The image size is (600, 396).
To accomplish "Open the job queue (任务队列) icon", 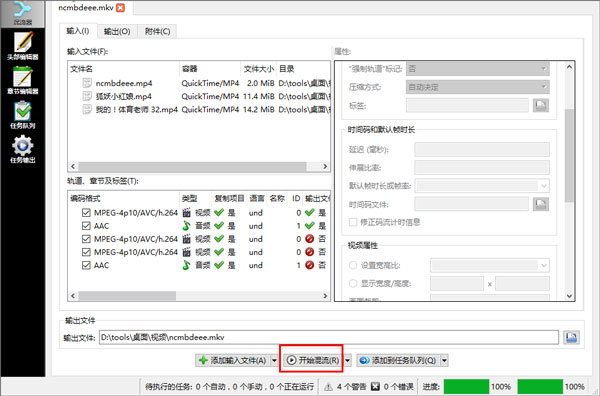I will 23,114.
